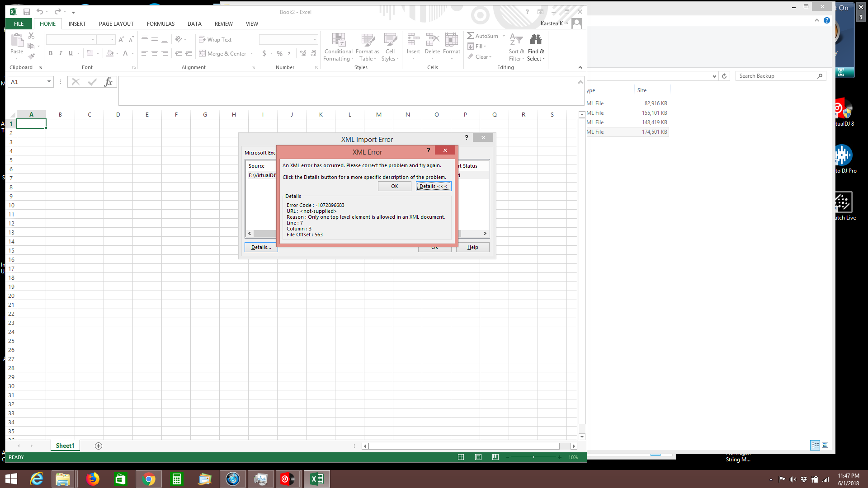Screen dimensions: 868x488
Task: Switch to the INSERT ribbon tab
Action: [77, 23]
